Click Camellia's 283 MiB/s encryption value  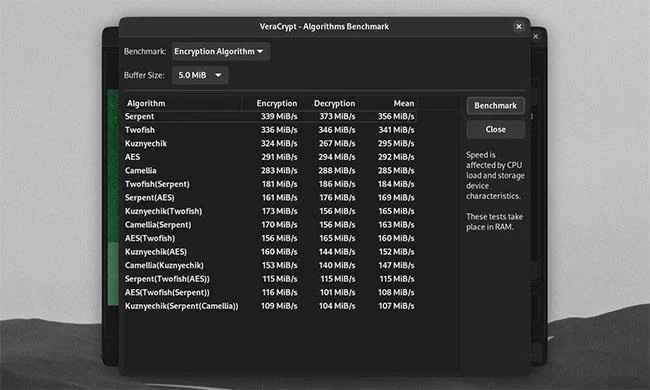[x=279, y=171]
